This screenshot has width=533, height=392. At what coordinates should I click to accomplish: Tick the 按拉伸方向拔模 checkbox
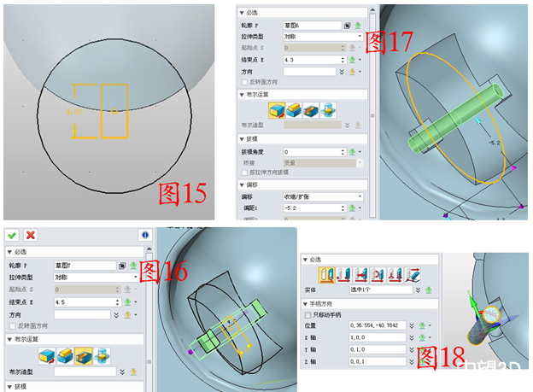[x=244, y=172]
